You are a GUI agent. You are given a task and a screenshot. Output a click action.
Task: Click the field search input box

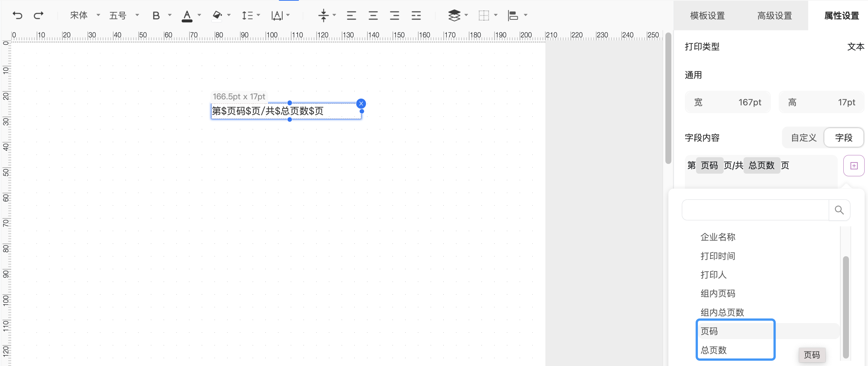click(755, 210)
